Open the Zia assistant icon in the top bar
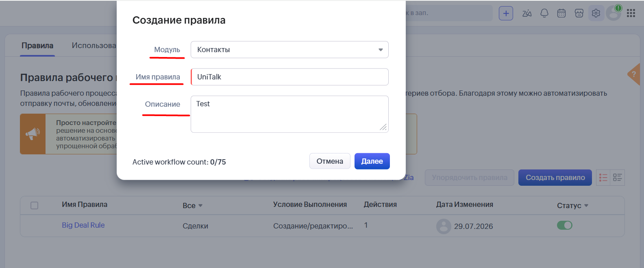 527,13
